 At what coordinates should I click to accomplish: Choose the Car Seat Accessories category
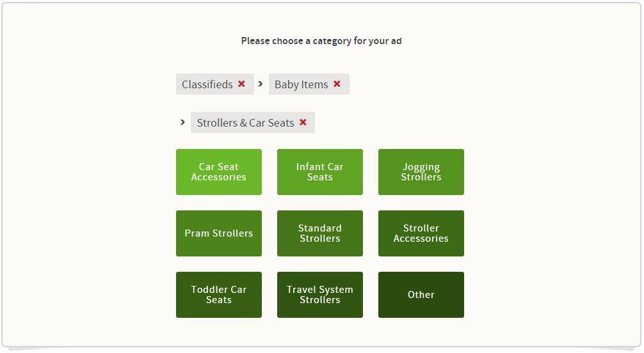[x=219, y=172]
